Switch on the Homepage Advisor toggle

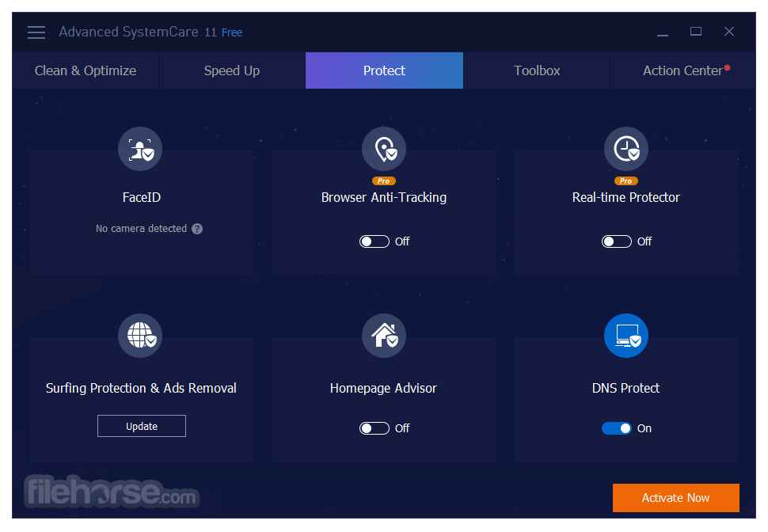pos(374,428)
